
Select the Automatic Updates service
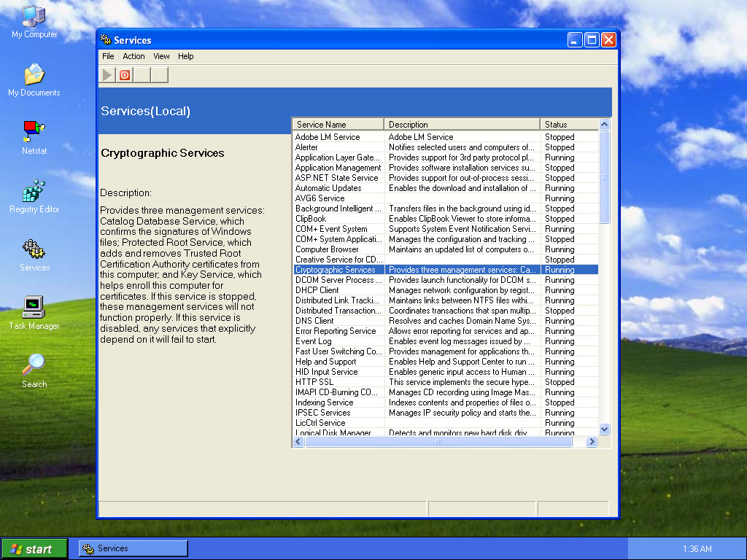(446, 188)
